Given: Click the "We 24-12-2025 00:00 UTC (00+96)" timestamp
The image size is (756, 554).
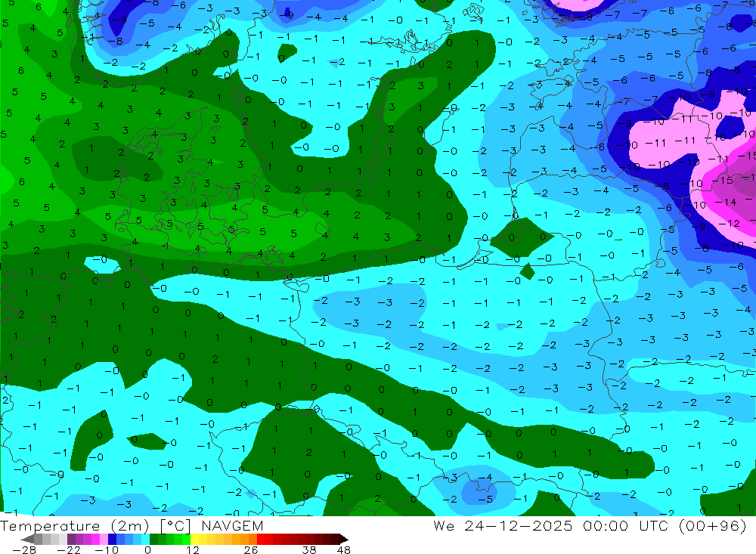Looking at the screenshot, I should 590,525.
